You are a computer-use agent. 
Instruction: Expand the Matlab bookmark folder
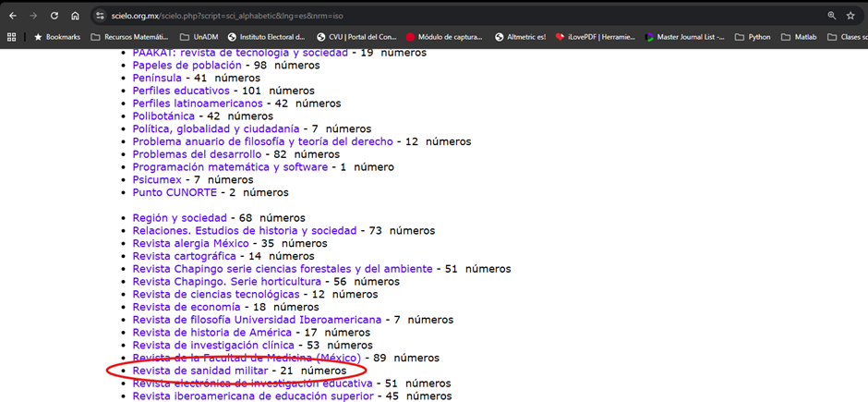click(x=798, y=37)
